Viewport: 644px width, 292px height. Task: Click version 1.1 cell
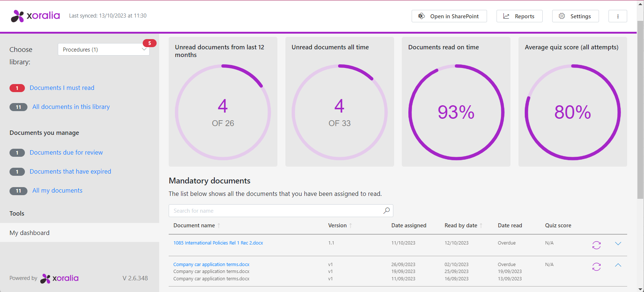331,243
